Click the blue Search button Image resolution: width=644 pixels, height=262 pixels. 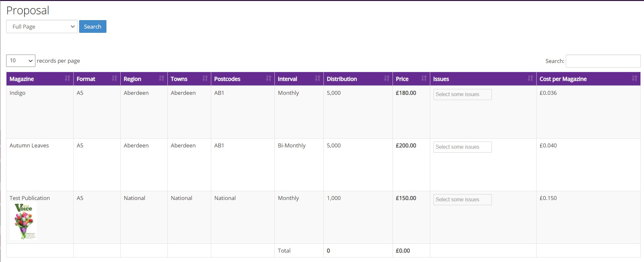[93, 27]
